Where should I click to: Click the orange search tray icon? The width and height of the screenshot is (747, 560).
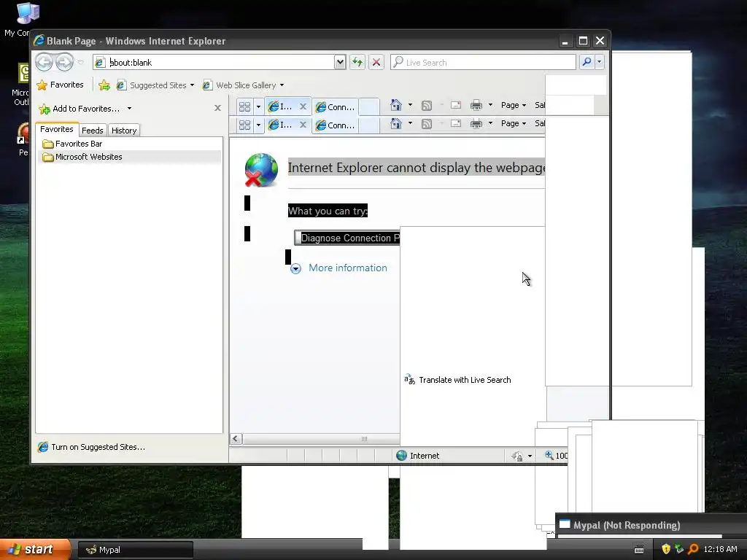[x=693, y=549]
